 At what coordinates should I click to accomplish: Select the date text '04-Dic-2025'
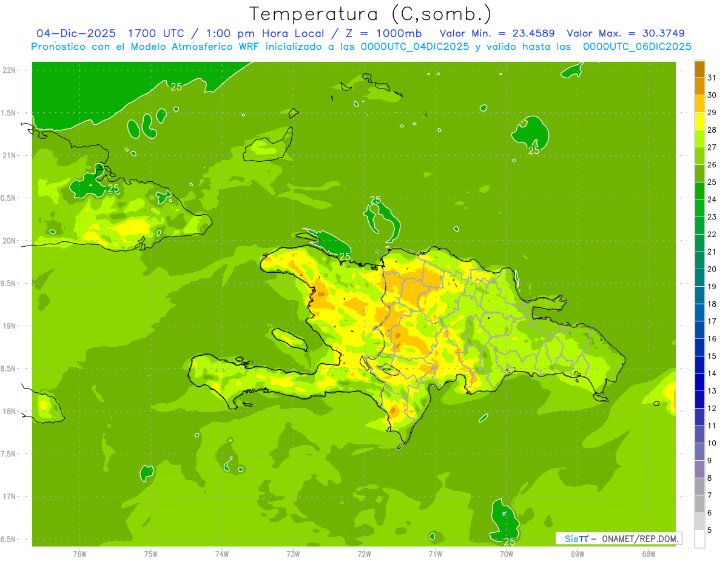(76, 33)
